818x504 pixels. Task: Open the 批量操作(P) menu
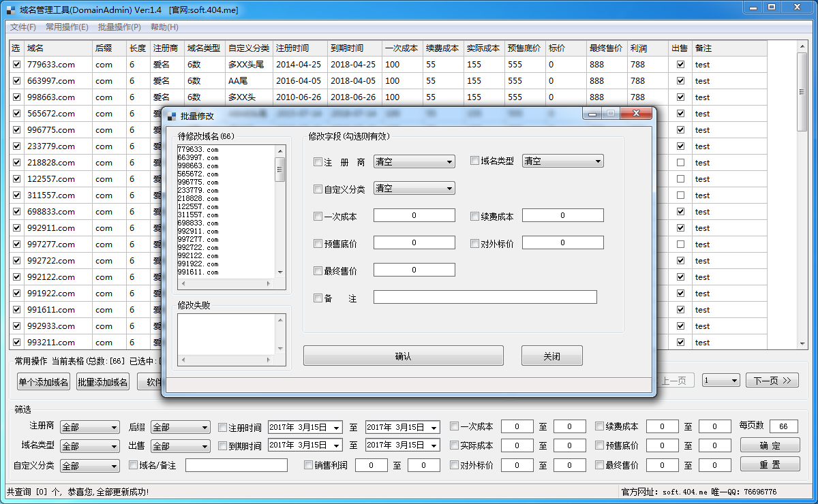(119, 27)
